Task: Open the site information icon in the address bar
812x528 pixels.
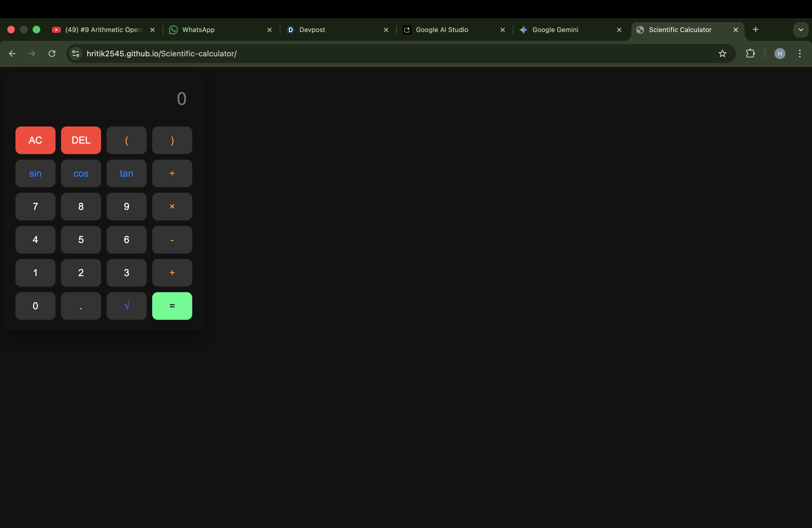Action: [x=76, y=54]
